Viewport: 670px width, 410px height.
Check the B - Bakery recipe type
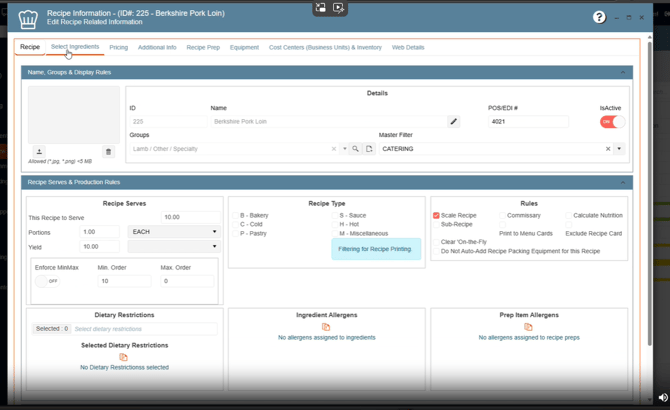[x=236, y=215]
